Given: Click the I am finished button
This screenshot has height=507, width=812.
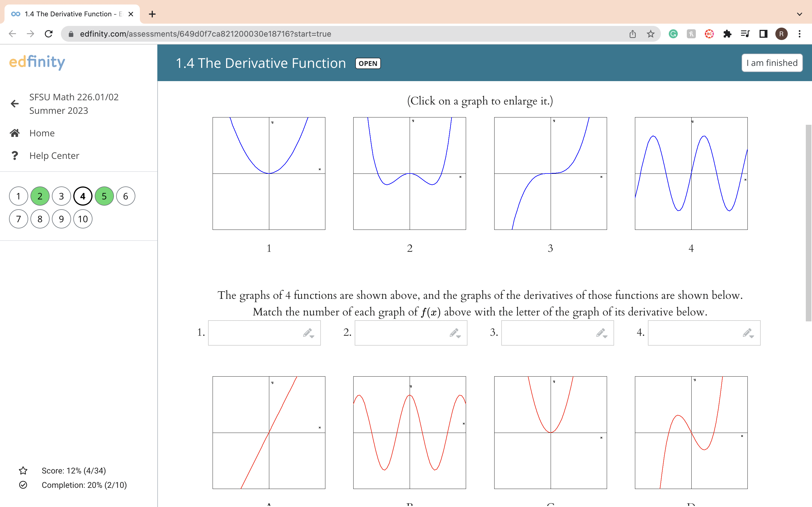Looking at the screenshot, I should [x=772, y=63].
